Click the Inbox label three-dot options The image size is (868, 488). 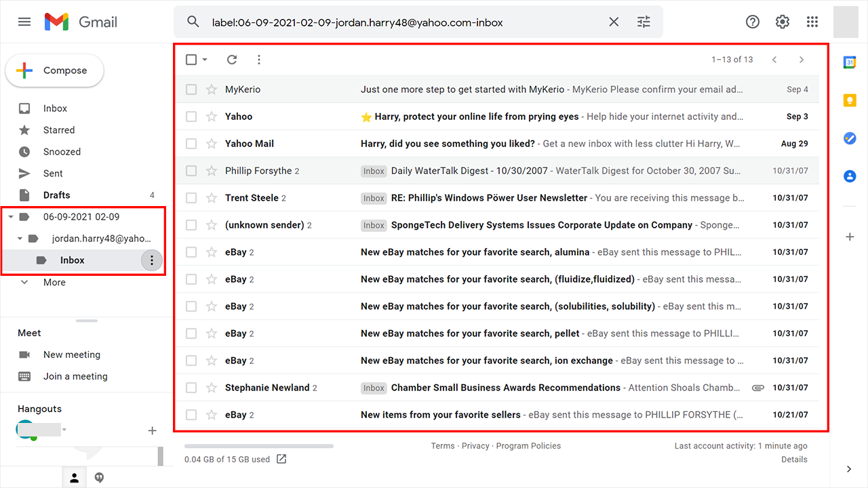point(152,260)
